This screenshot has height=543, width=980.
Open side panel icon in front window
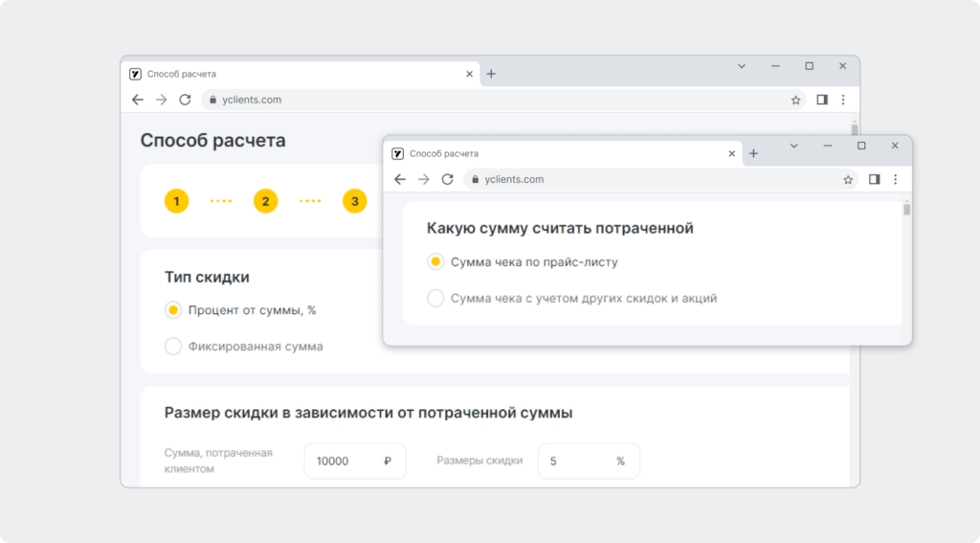coord(875,179)
